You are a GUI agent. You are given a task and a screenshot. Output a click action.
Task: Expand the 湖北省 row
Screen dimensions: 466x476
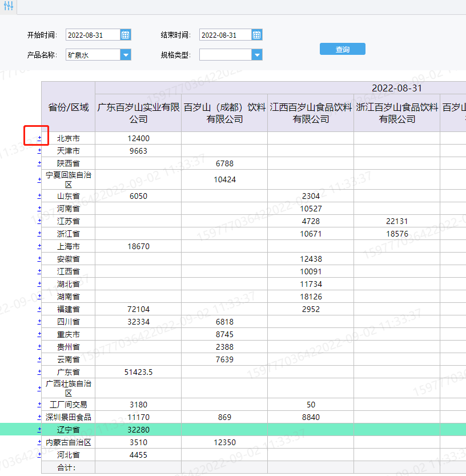39,284
